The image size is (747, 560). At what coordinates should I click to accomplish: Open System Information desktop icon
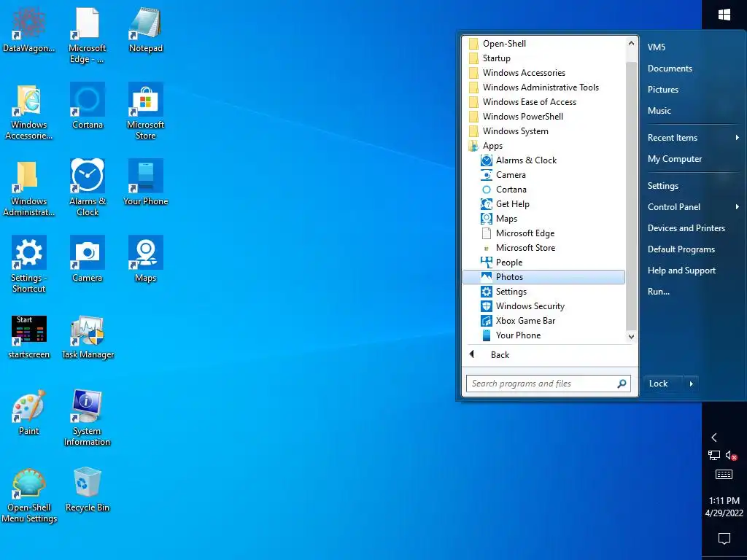[x=87, y=418]
